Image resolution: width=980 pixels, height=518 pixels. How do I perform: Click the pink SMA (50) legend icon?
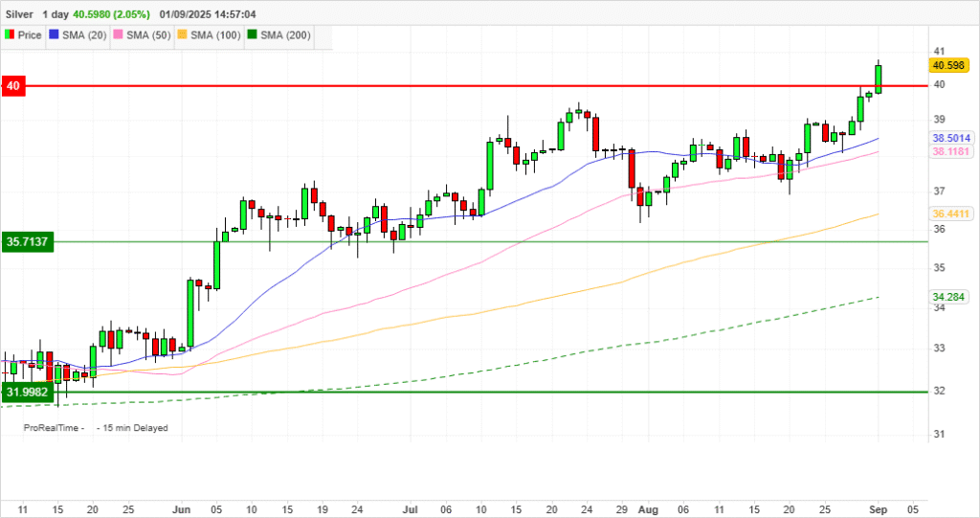[119, 35]
